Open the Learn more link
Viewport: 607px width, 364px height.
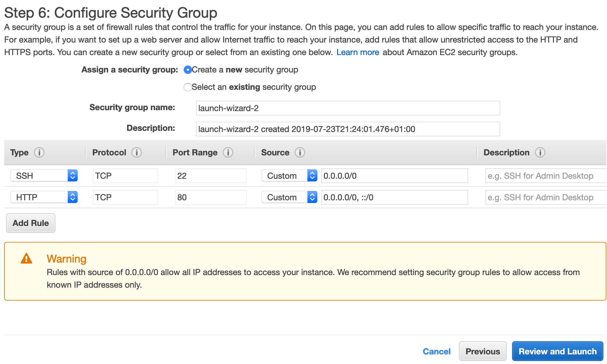coord(358,52)
